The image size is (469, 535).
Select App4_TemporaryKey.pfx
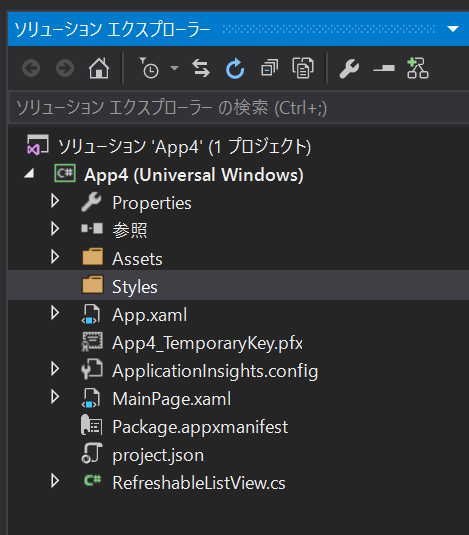(x=207, y=343)
